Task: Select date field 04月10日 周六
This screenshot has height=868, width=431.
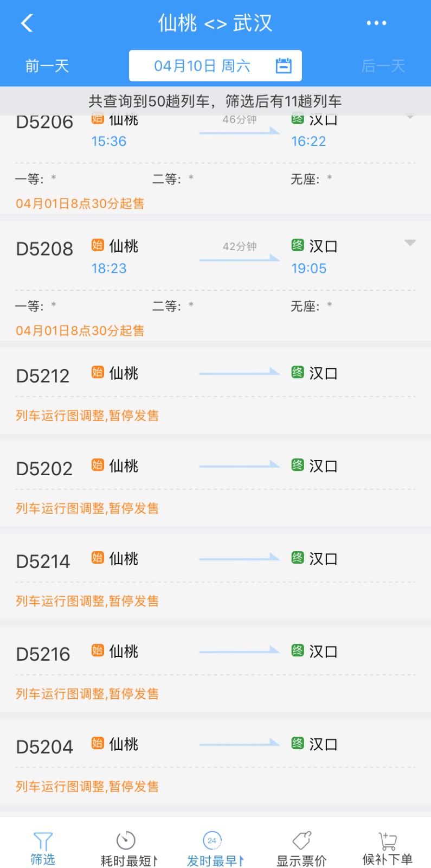Action: click(x=215, y=66)
